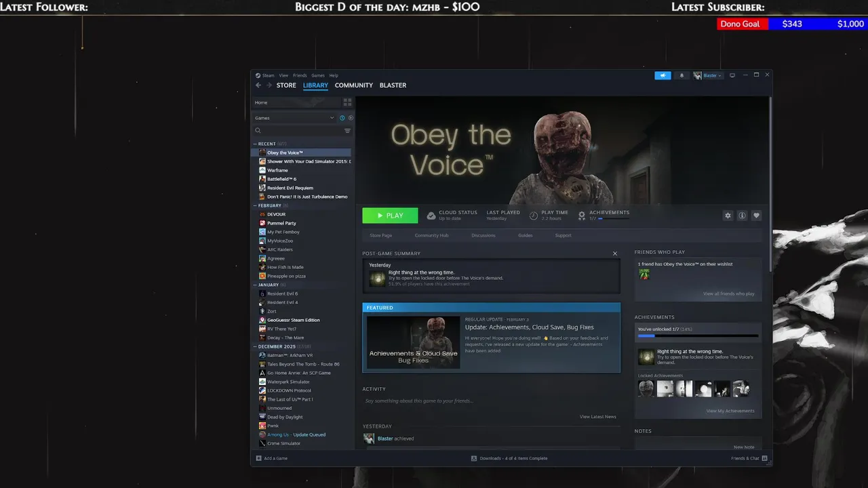Open the Games collection dropdown

point(295,118)
